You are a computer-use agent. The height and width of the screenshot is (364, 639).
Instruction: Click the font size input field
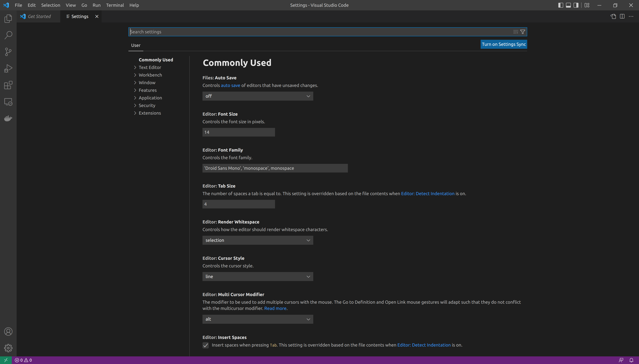tap(238, 132)
